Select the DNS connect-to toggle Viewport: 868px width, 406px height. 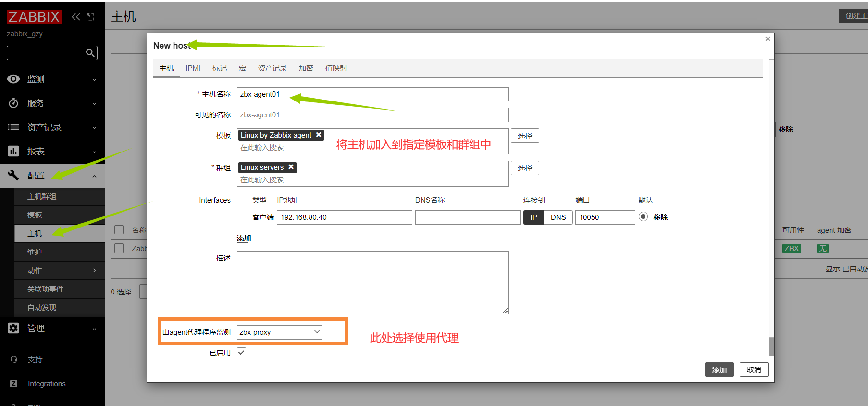coord(558,217)
